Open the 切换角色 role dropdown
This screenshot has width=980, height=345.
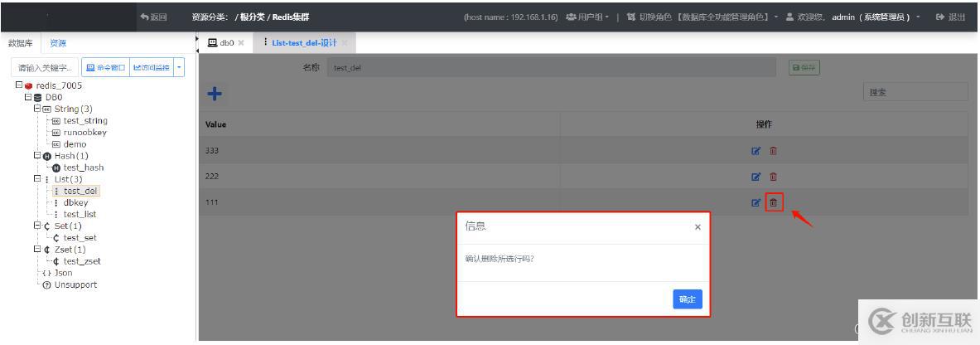pos(702,17)
